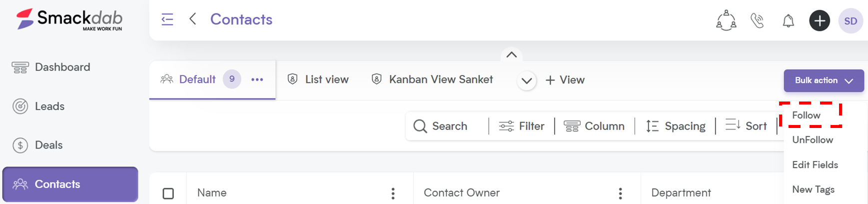Switch to the List view tab
Image resolution: width=868 pixels, height=204 pixels.
point(318,79)
